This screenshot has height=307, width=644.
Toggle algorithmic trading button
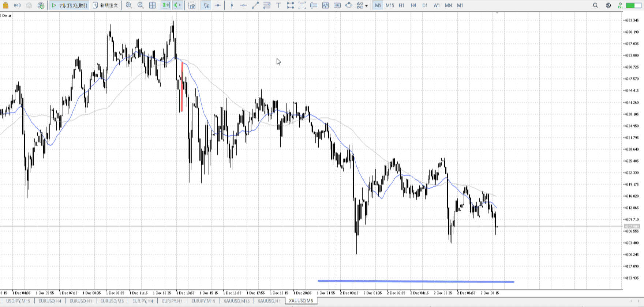click(70, 5)
